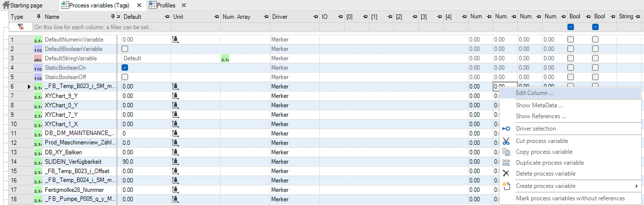Viewport: 644px width, 205px height.
Task: Toggle first Bool checkbox of DefaultNumericVariable
Action: 570,40
